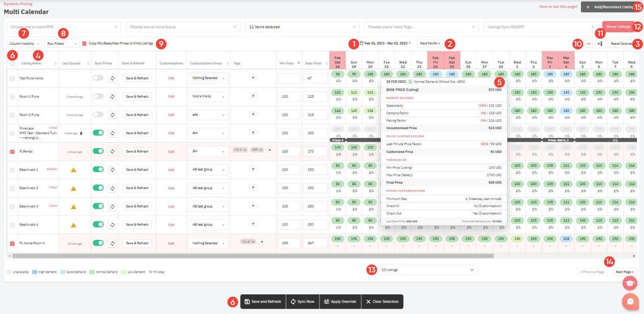Viewport: 644px width, 314px height.
Task: Click Edit customizations for Room 1 Pune
Action: point(171,96)
